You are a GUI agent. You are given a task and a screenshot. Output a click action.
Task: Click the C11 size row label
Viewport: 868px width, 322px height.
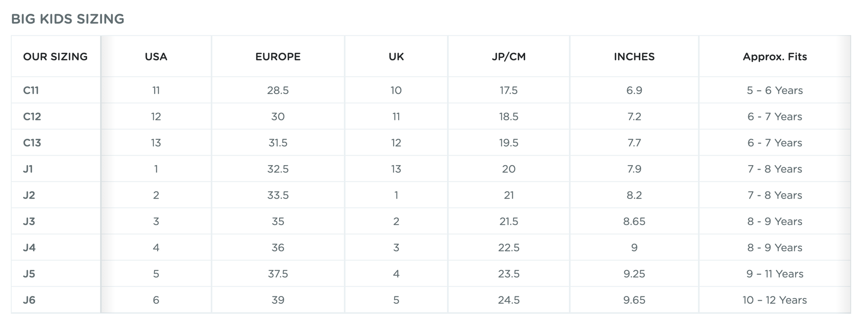(x=31, y=91)
